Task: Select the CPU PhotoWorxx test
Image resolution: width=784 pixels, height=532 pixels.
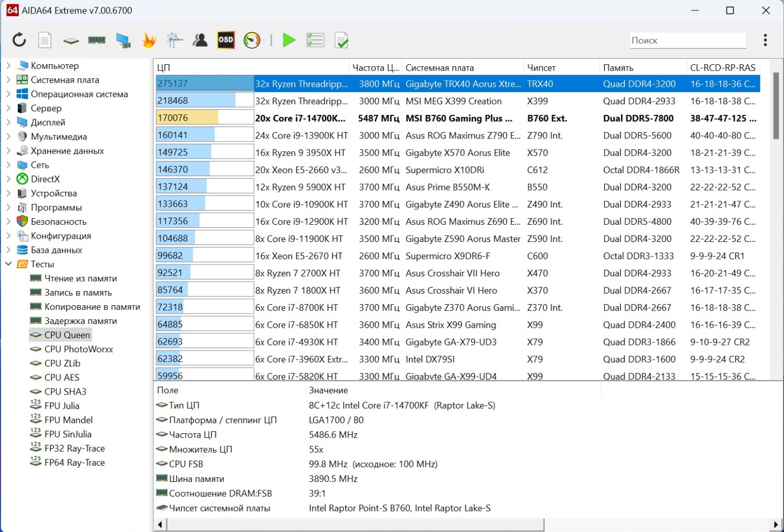Action: pos(78,349)
